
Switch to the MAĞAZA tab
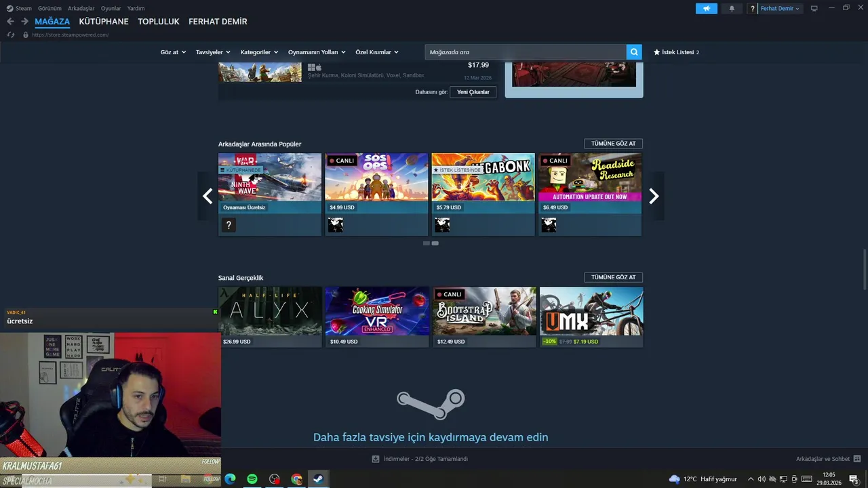[x=52, y=22]
